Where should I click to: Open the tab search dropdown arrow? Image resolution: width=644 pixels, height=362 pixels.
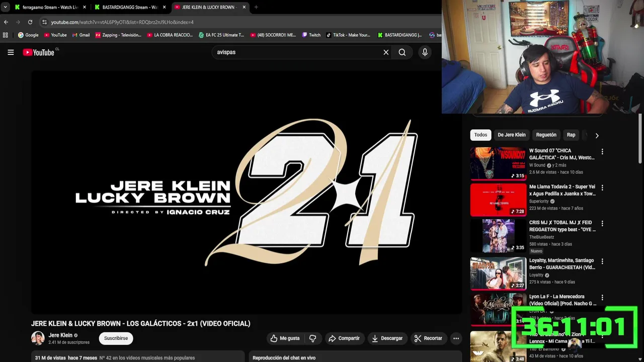tap(5, 7)
